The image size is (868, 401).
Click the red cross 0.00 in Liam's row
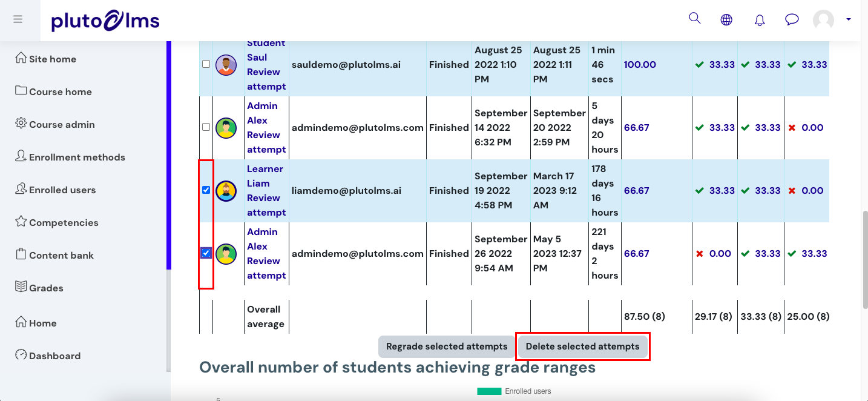coord(806,191)
